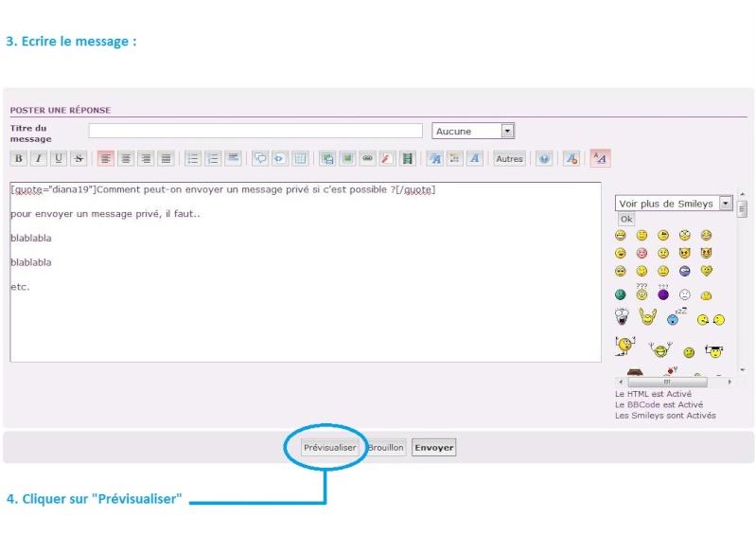
Task: Insert the white sad-face smiley
Action: click(685, 294)
